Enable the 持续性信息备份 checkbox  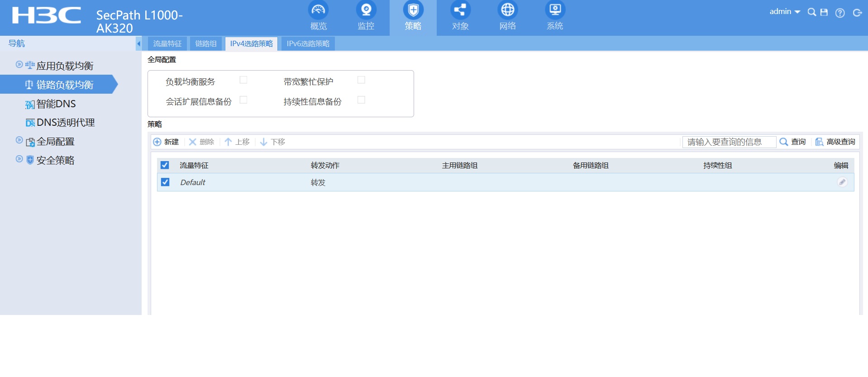[x=361, y=100]
